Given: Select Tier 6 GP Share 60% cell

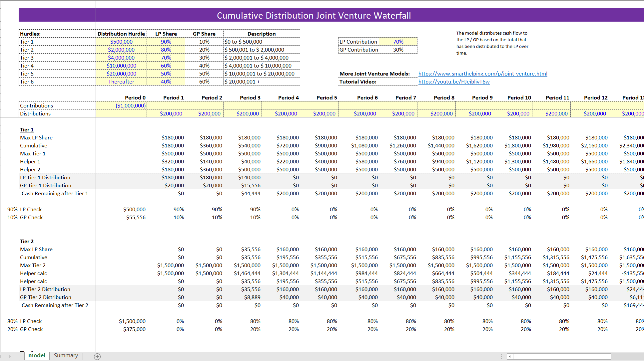Looking at the screenshot, I should [x=204, y=82].
